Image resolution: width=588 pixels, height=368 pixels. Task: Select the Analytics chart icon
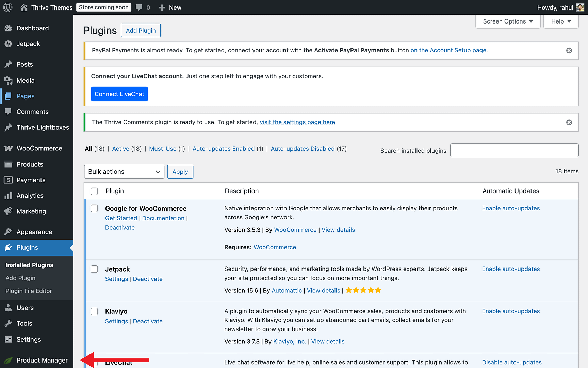8,196
